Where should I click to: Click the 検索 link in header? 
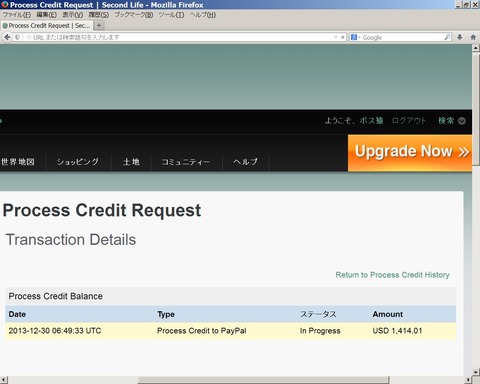(x=446, y=121)
